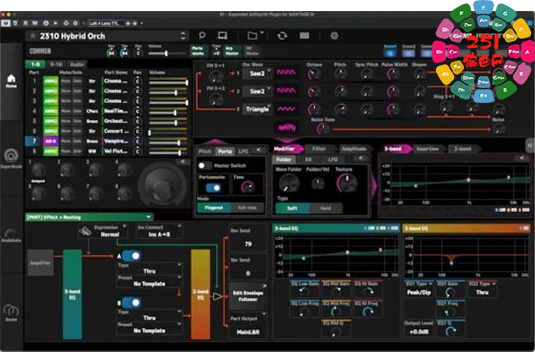Click the expression pedal icon beside Normal
This screenshot has width=535, height=363.
(x=85, y=231)
